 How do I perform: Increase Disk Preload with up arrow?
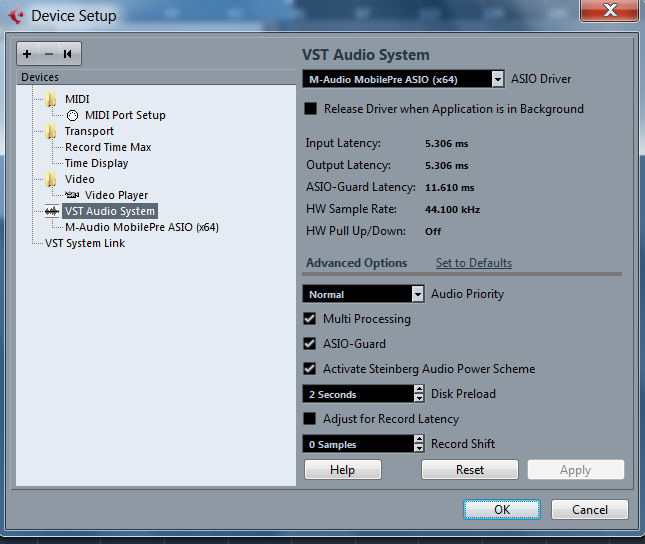pos(419,389)
